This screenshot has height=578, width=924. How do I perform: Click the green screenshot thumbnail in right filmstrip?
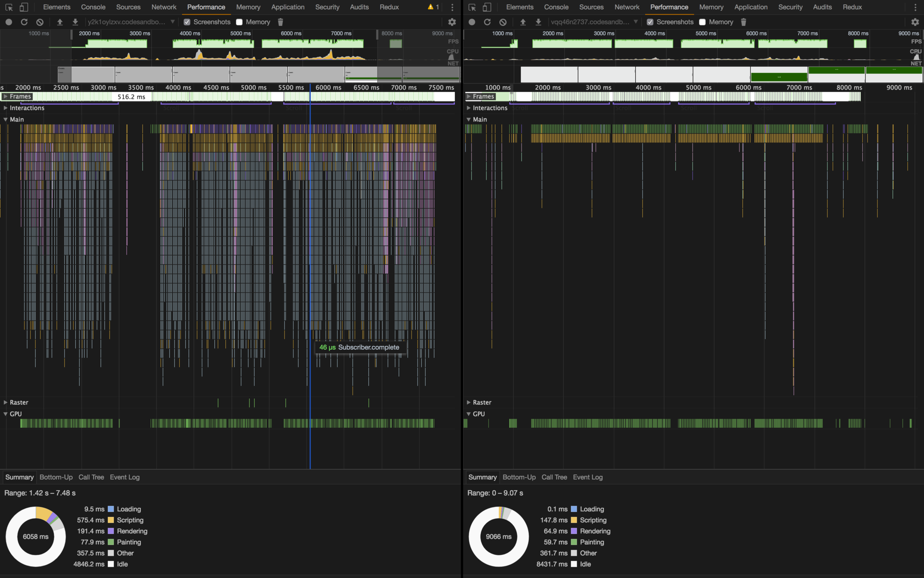click(x=779, y=77)
